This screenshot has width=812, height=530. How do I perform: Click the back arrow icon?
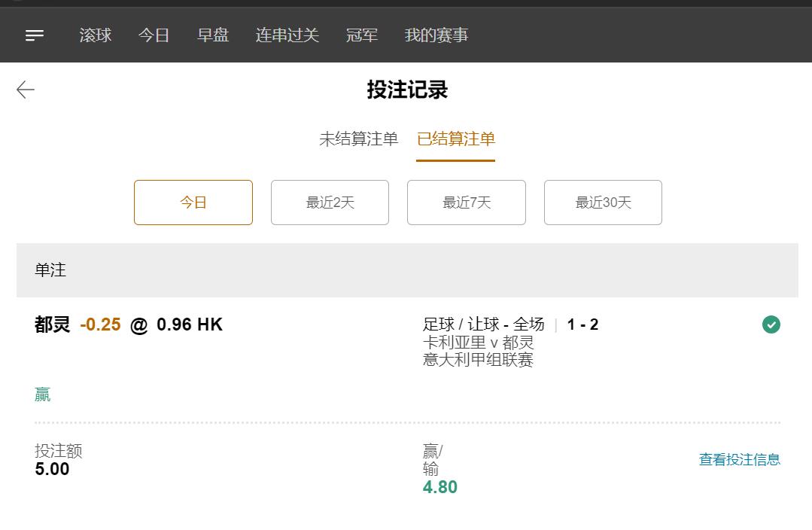pos(26,90)
